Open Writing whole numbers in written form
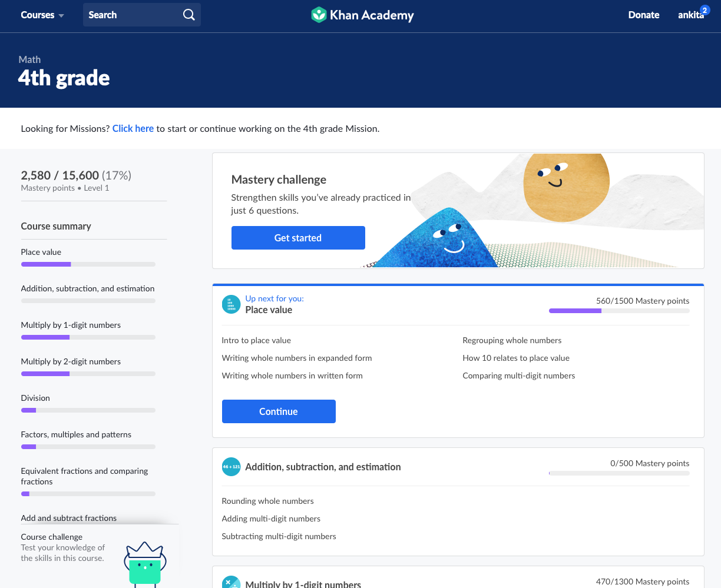The width and height of the screenshot is (721, 588). click(292, 376)
